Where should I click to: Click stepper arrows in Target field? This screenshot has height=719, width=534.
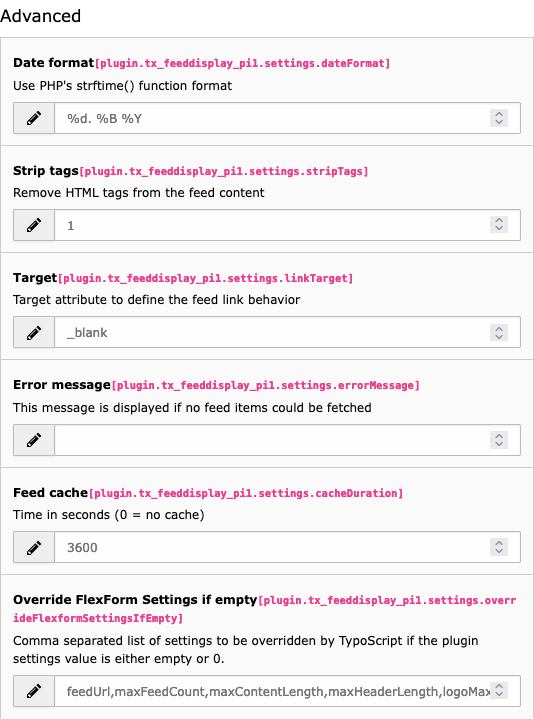pos(499,332)
